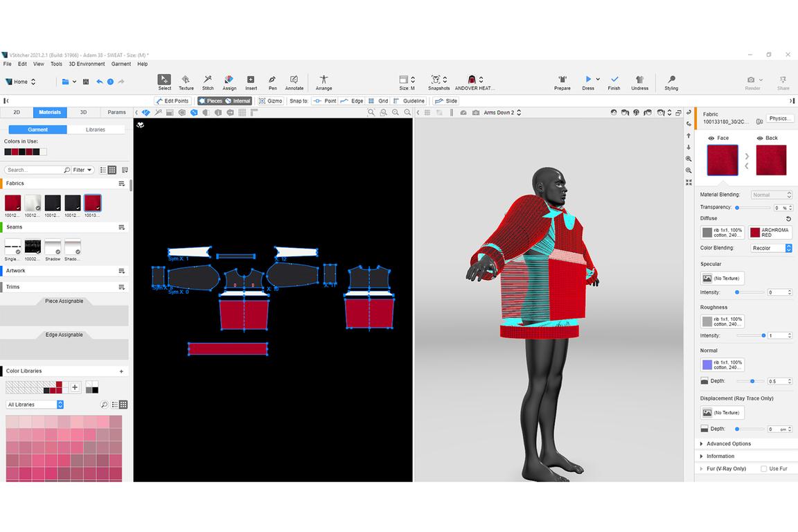This screenshot has width=798, height=532.
Task: Click the Texture tool icon
Action: tap(186, 80)
